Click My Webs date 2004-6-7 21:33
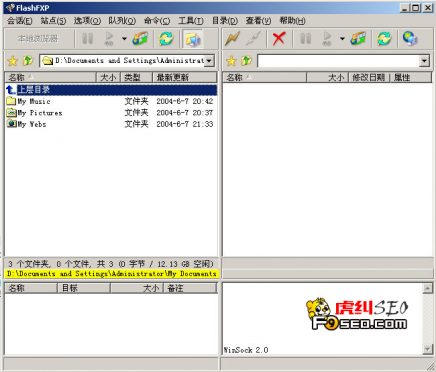Viewport: 436px width, 372px height. 185,124
